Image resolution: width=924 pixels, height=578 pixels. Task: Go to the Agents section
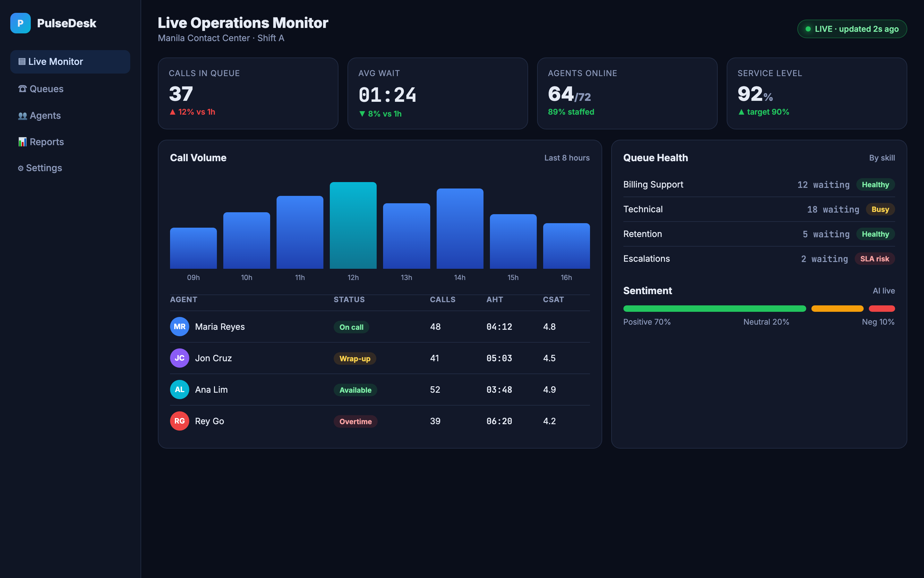click(x=70, y=116)
